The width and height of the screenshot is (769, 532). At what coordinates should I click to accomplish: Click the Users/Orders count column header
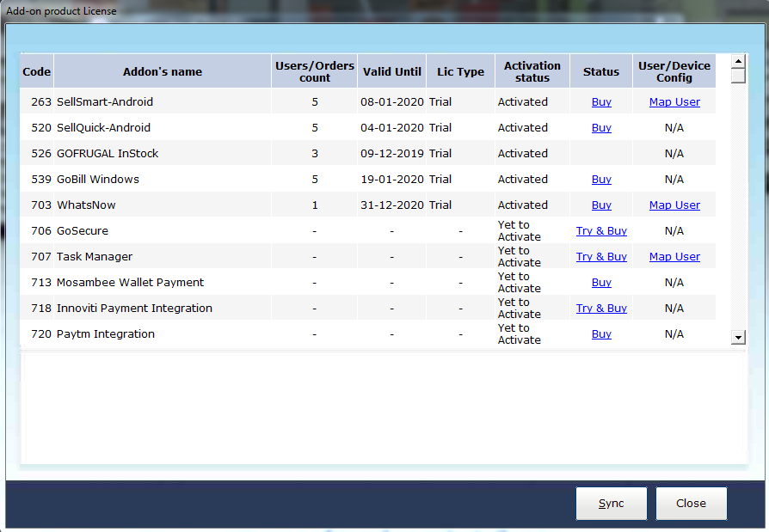pyautogui.click(x=314, y=71)
